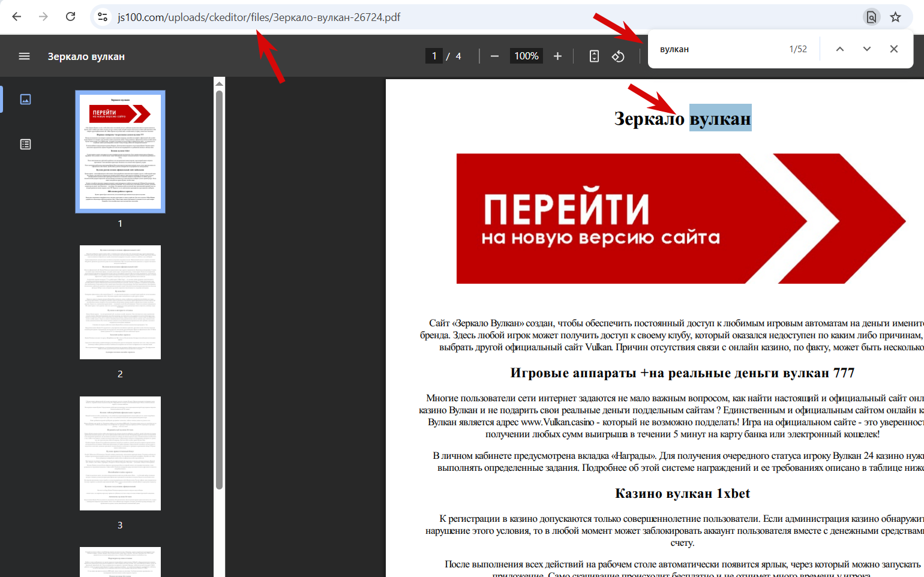
Task: Jump to previous search match
Action: click(x=840, y=49)
